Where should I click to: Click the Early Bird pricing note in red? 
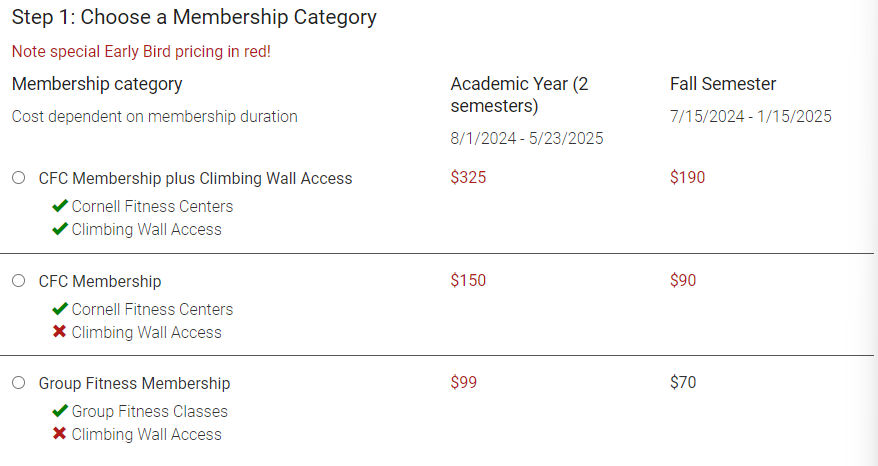point(141,52)
